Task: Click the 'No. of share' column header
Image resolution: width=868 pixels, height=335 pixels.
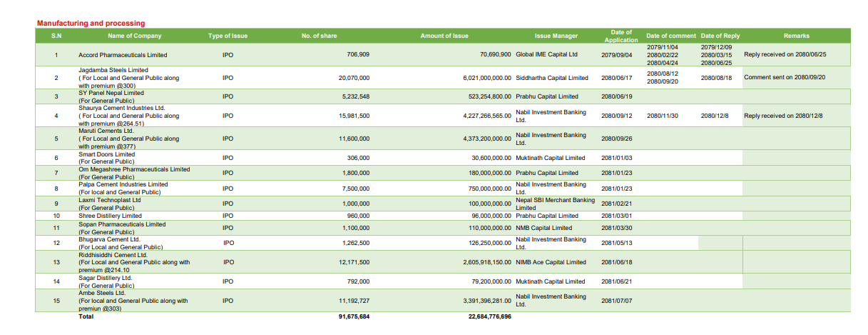Action: click(320, 36)
